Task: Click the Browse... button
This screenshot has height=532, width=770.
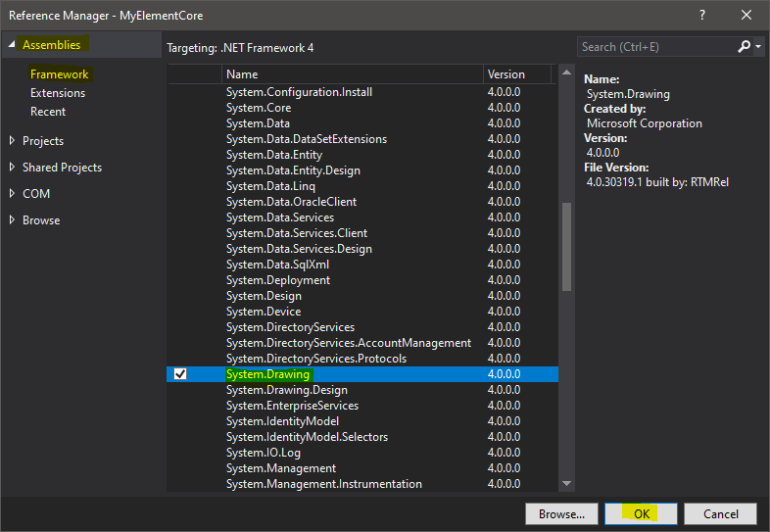Action: 561,513
